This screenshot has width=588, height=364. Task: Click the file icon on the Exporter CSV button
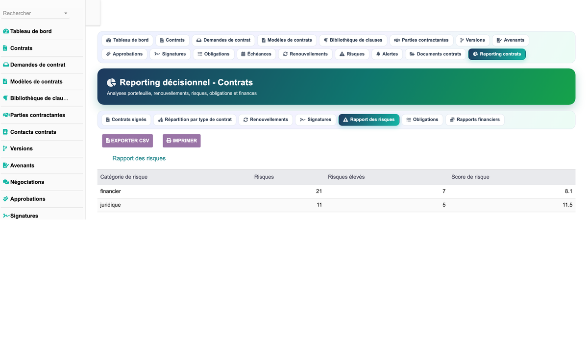(x=108, y=141)
